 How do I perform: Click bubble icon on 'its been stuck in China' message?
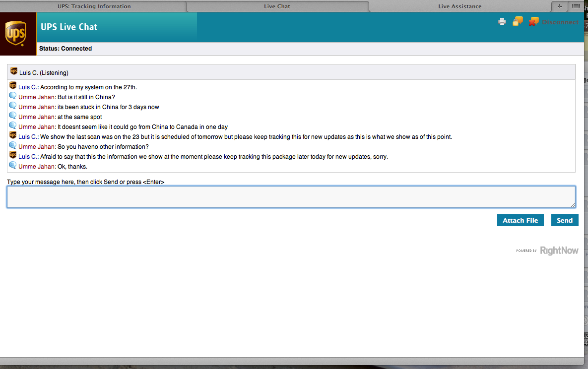click(x=13, y=106)
